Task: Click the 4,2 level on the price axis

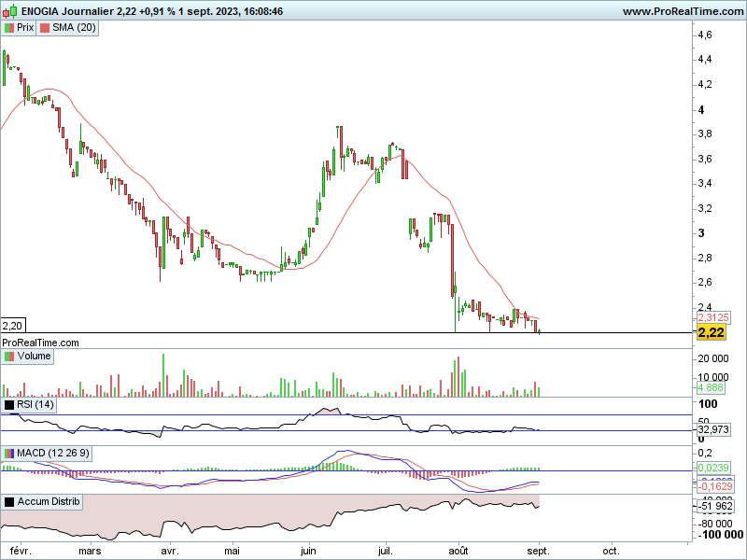Action: coord(705,84)
